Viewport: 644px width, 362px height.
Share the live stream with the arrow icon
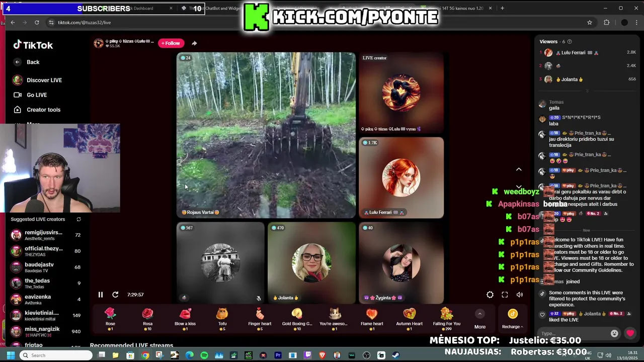(194, 43)
